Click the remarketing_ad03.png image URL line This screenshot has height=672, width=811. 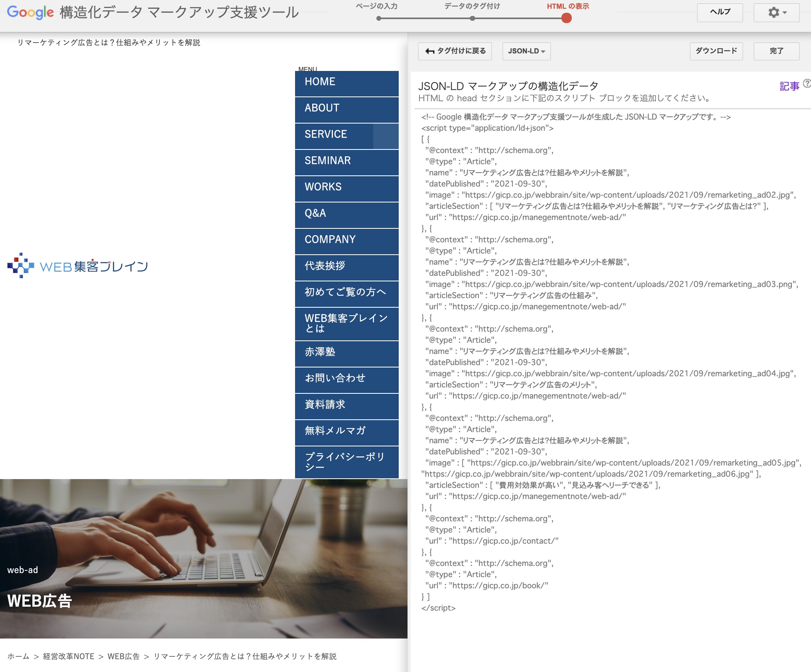click(612, 284)
